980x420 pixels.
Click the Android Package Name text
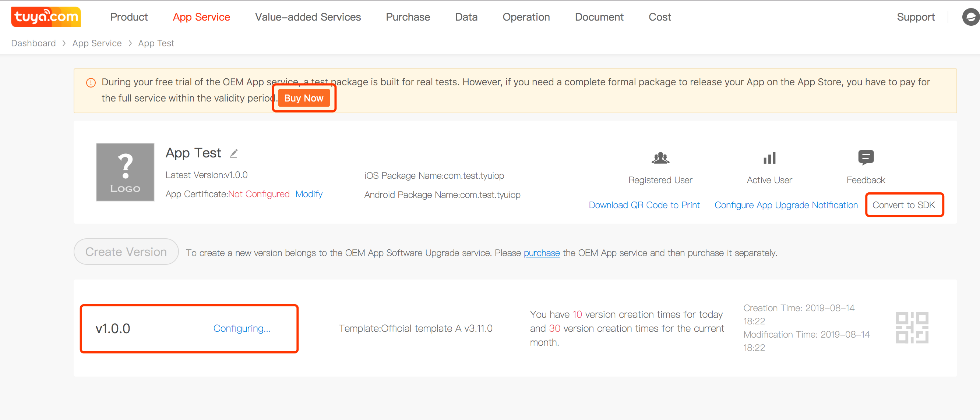[x=442, y=195]
